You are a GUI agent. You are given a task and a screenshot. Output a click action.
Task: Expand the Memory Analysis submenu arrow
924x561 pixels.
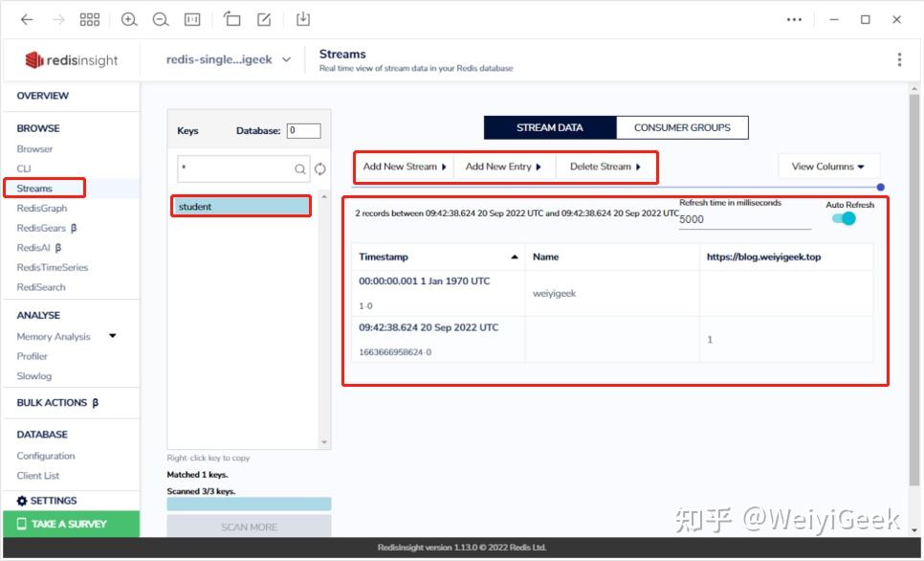tap(113, 336)
